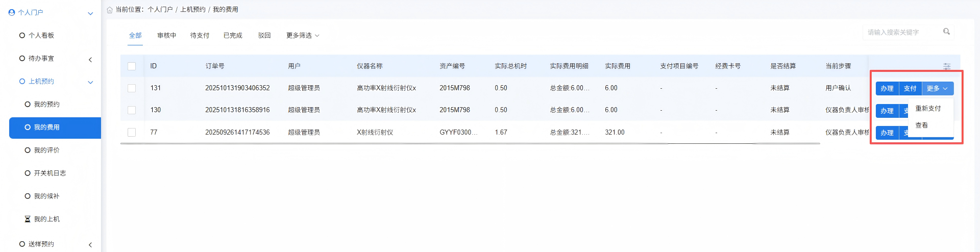The height and width of the screenshot is (252, 980).
Task: Click 支付 button in first row
Action: 910,88
